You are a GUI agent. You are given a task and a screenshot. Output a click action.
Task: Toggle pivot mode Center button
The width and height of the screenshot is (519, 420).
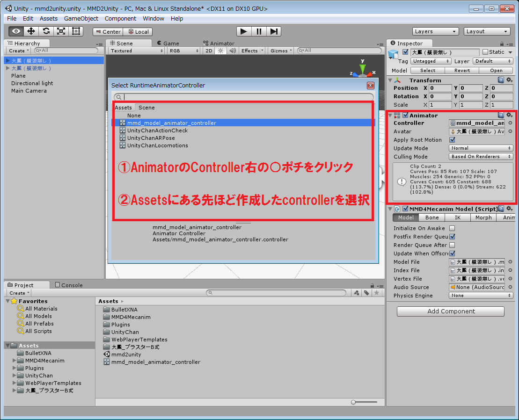pos(108,32)
